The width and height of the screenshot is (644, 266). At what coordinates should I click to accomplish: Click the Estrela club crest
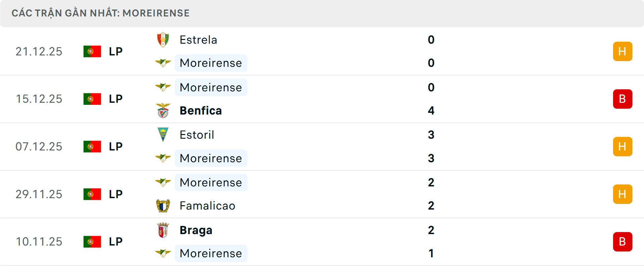pyautogui.click(x=163, y=39)
